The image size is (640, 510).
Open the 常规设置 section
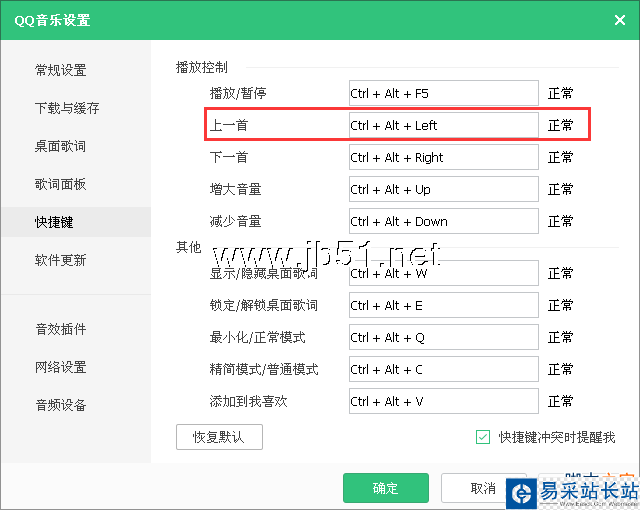60,70
